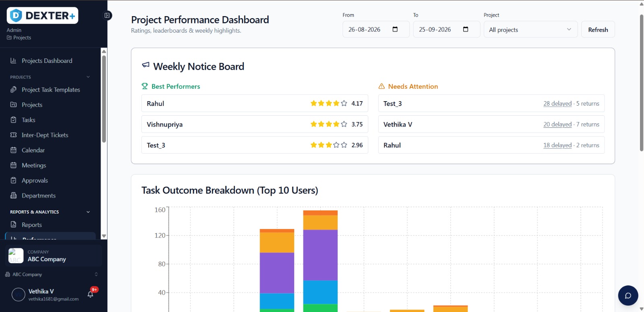Image resolution: width=644 pixels, height=312 pixels.
Task: Click the Meetings sidebar icon
Action: (x=13, y=165)
